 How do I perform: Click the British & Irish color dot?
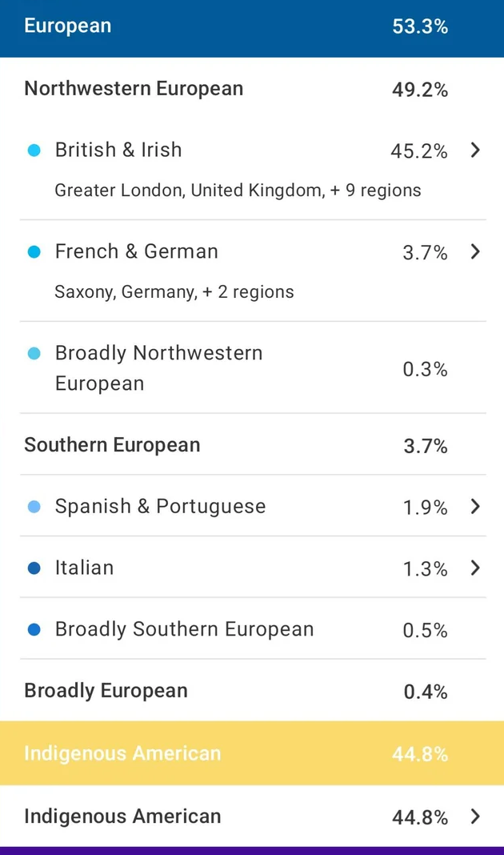tap(34, 150)
